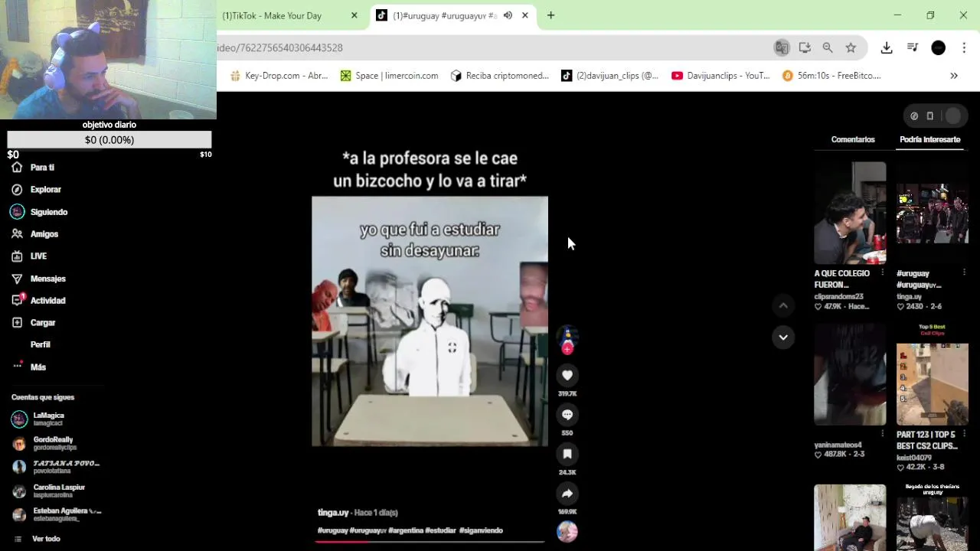Open options for PART 123 CS2 clips video

(x=964, y=435)
